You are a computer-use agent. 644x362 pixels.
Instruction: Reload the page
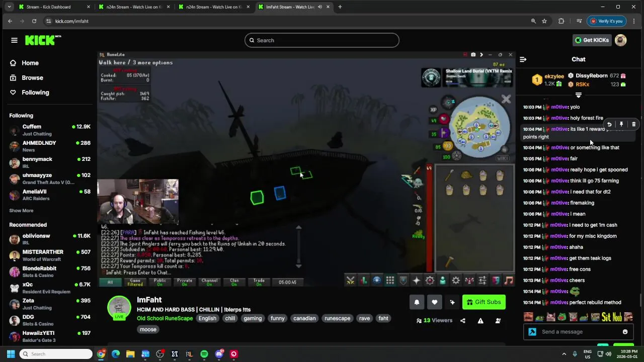point(34,21)
